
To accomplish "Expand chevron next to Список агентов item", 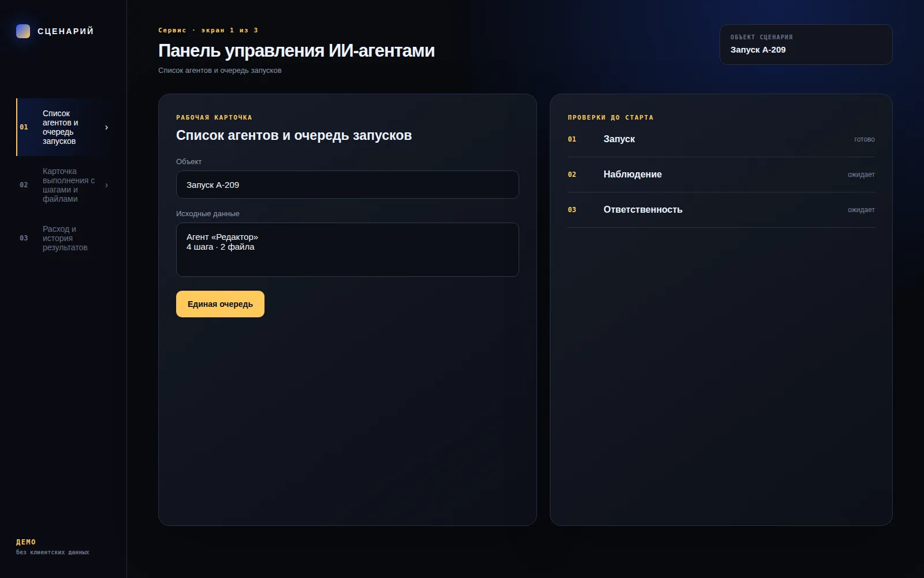I will coord(106,127).
